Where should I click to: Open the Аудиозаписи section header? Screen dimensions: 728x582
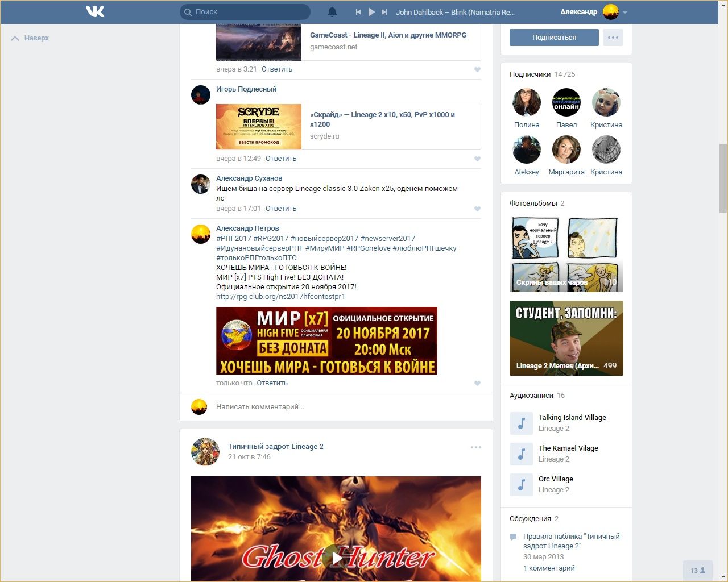pyautogui.click(x=537, y=396)
